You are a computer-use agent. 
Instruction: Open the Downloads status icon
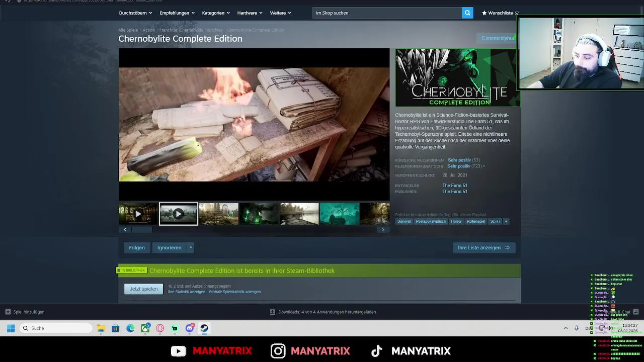tap(272, 312)
